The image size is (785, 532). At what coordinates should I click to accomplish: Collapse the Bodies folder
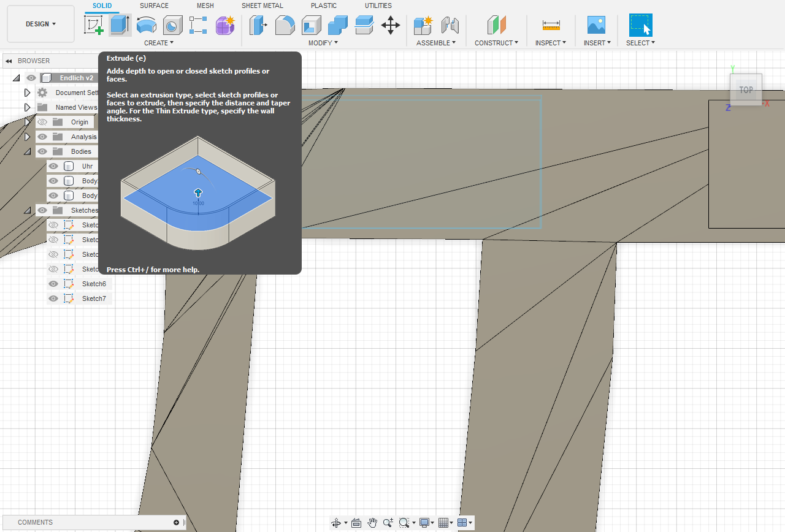click(x=27, y=151)
